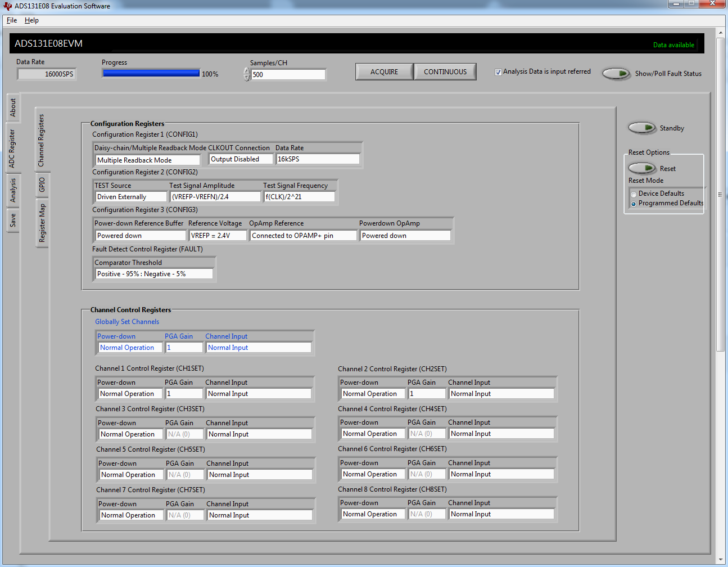Open the Register Map sub-tab

pyautogui.click(x=42, y=223)
